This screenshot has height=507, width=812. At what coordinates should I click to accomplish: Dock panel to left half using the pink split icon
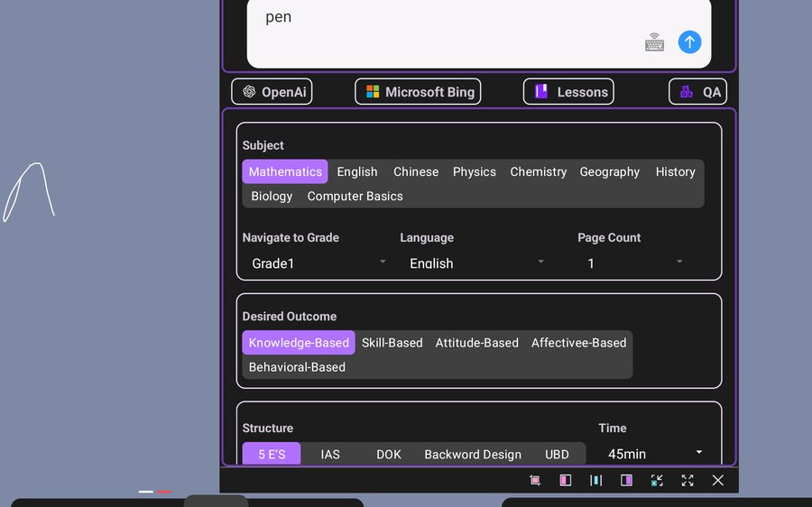coord(566,480)
